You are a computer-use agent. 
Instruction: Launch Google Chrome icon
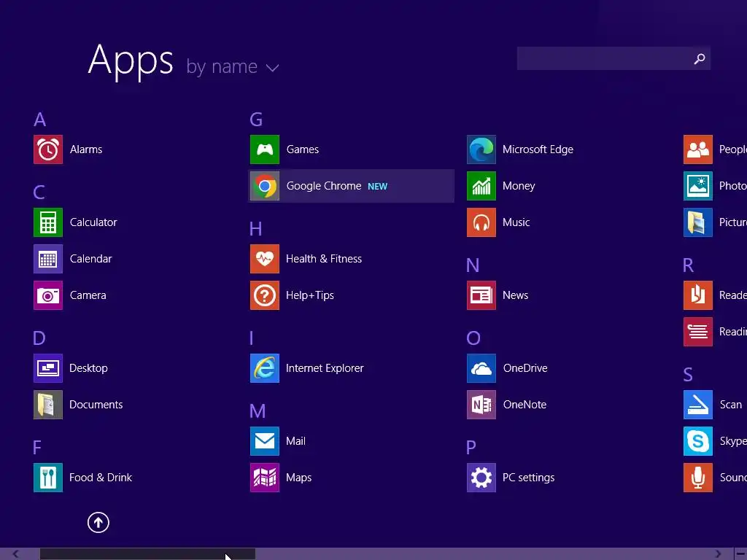[264, 186]
